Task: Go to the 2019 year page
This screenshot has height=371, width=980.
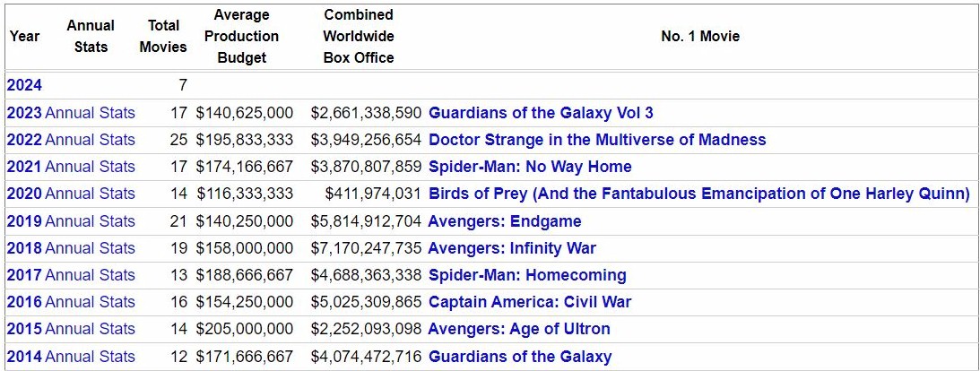Action: 24,221
